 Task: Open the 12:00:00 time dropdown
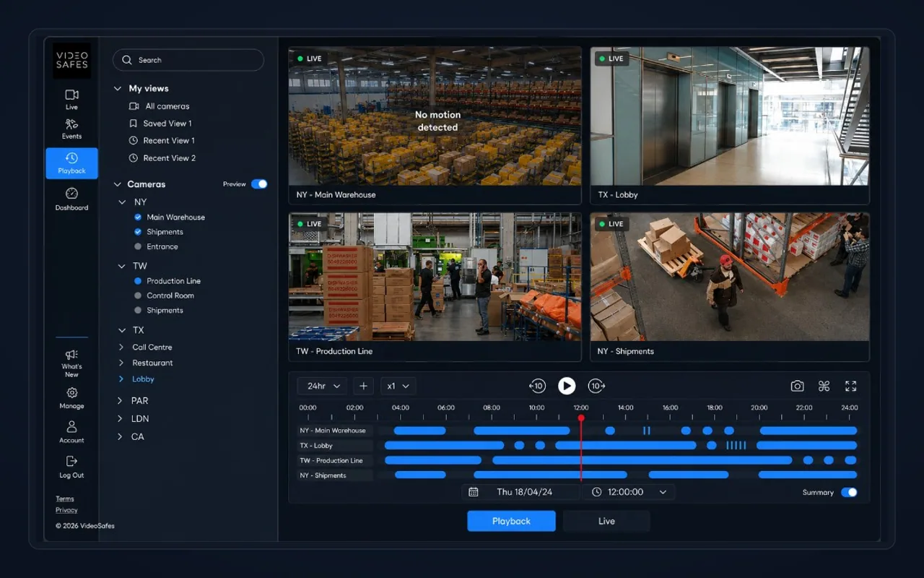(628, 492)
